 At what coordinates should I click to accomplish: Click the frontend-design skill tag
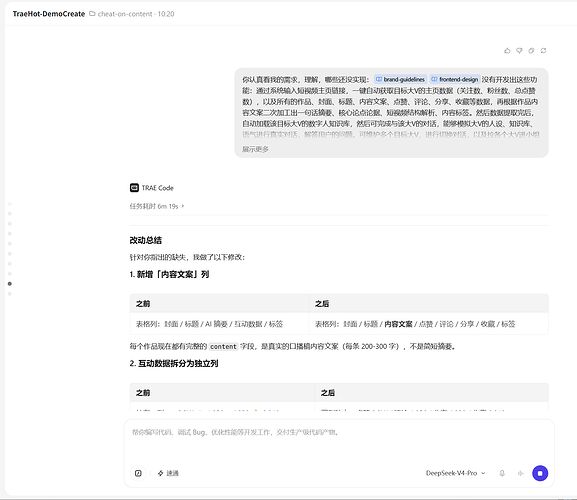455,79
